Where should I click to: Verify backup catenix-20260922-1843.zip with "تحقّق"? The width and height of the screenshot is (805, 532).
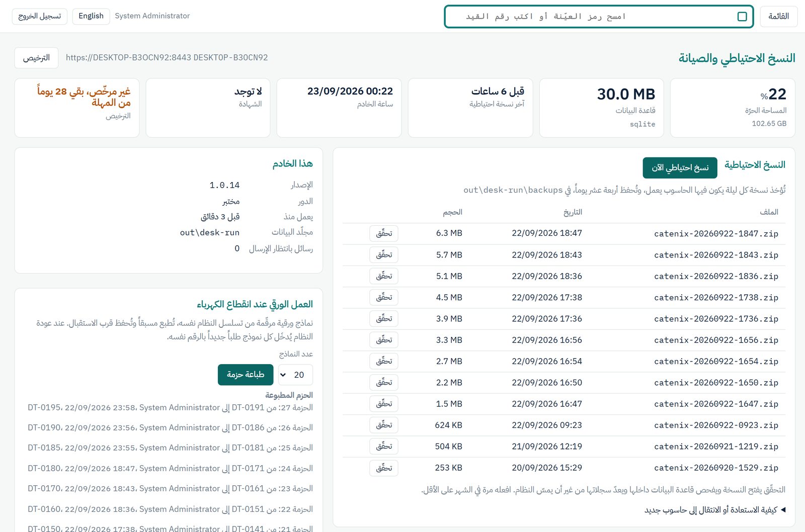coord(384,255)
